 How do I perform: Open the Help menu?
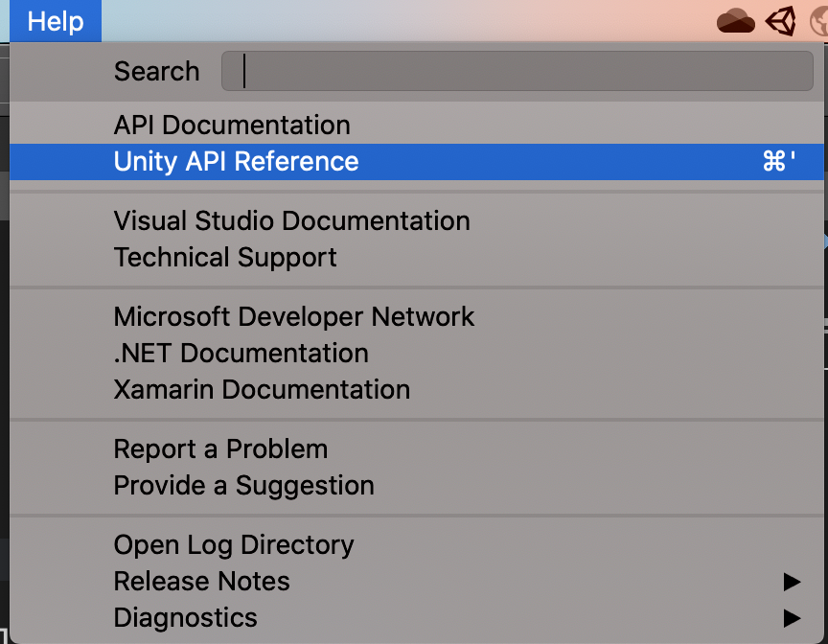click(55, 20)
